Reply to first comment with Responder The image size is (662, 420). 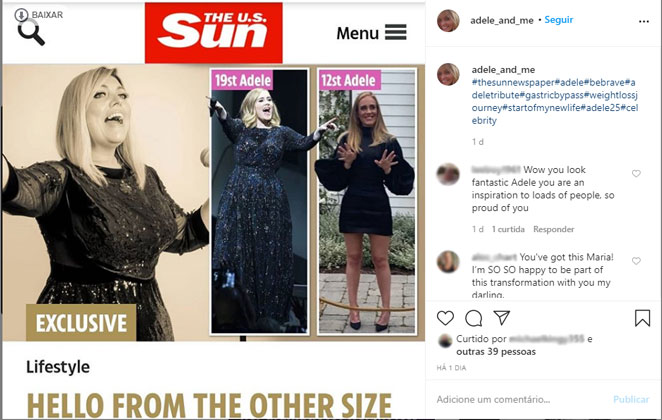pos(553,229)
